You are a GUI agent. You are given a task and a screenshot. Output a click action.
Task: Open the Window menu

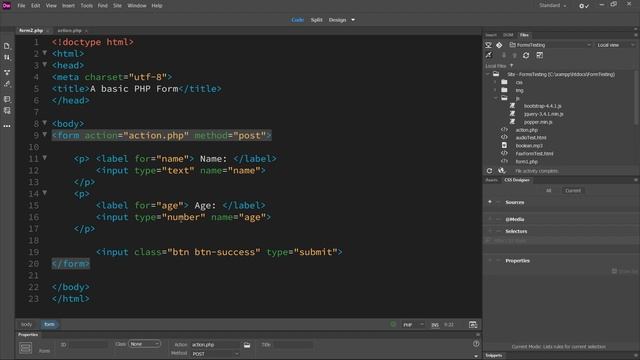click(137, 6)
